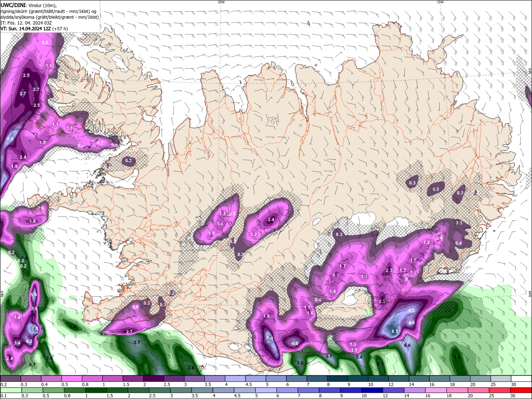Screen dimensions: 532x399
Task: Click the 20W longitude label
Action: (x=222, y=2)
